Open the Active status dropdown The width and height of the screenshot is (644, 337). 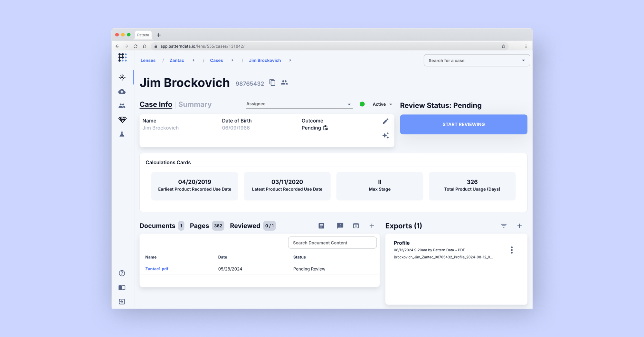[383, 104]
